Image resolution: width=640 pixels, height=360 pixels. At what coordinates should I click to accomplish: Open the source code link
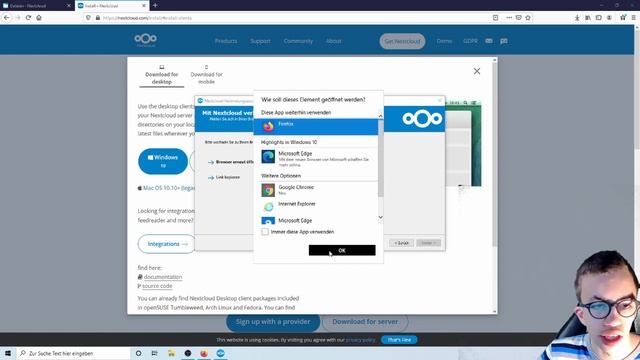(x=157, y=286)
